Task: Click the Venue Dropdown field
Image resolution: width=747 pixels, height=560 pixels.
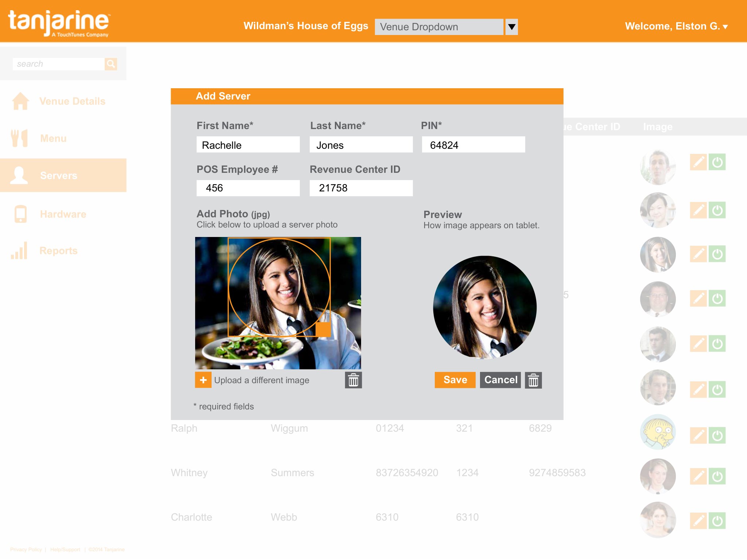Action: click(x=439, y=27)
